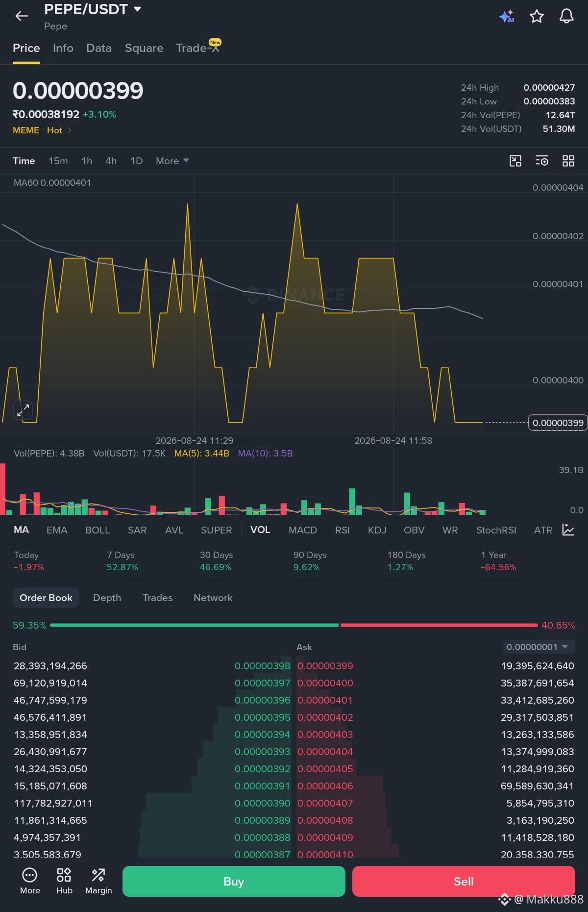Open the AI sparkle assistant icon
The height and width of the screenshot is (912, 588).
pyautogui.click(x=507, y=16)
